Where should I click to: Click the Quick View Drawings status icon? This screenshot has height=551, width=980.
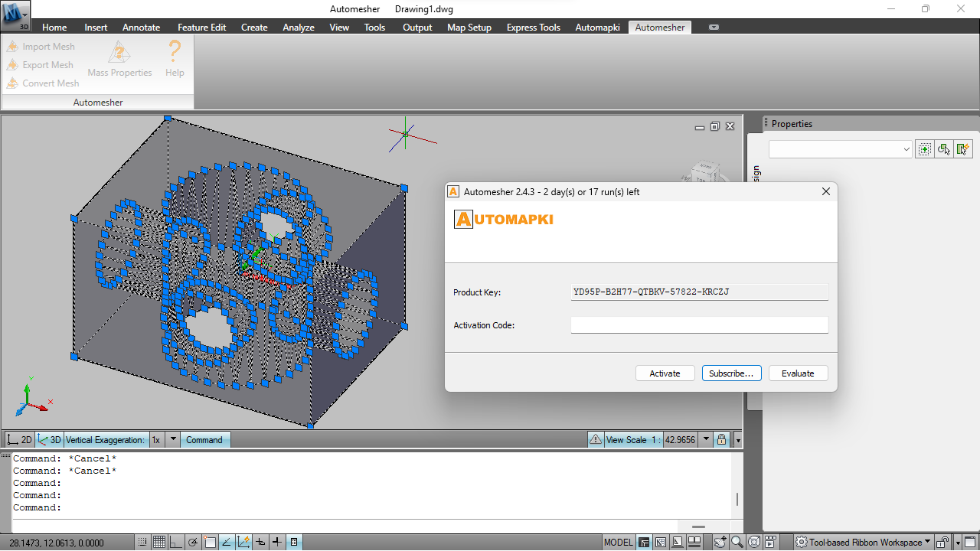click(694, 543)
